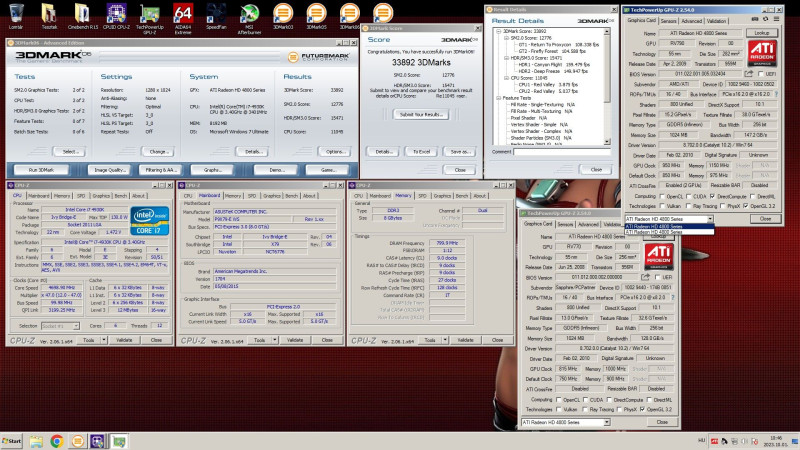Viewport: 800px width, 450px height.
Task: Open Chrome from the taskbar
Action: 57,441
